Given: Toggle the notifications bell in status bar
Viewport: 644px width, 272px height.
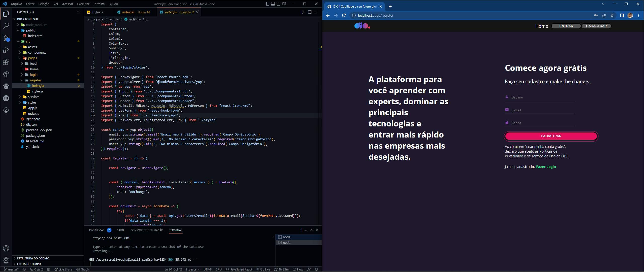Looking at the screenshot, I should click(x=316, y=269).
